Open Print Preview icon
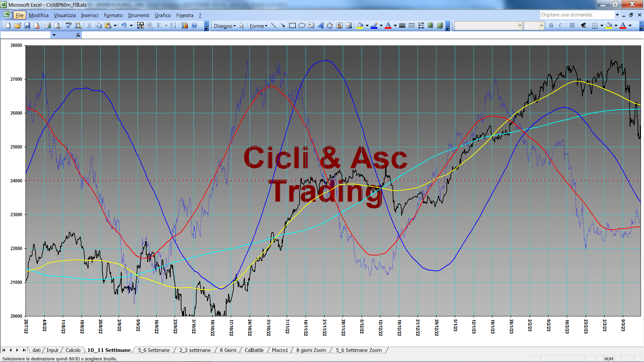Image resolution: width=644 pixels, height=362 pixels. 57,25
